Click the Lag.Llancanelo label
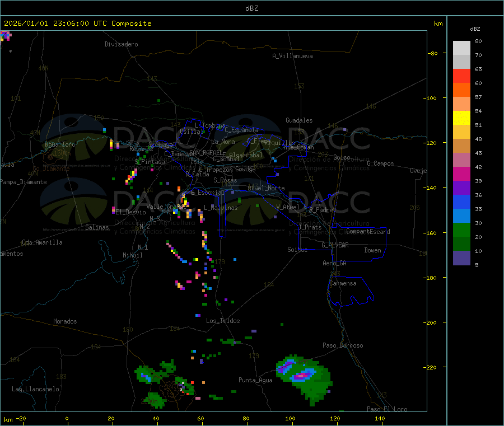The image size is (504, 426). [36, 389]
